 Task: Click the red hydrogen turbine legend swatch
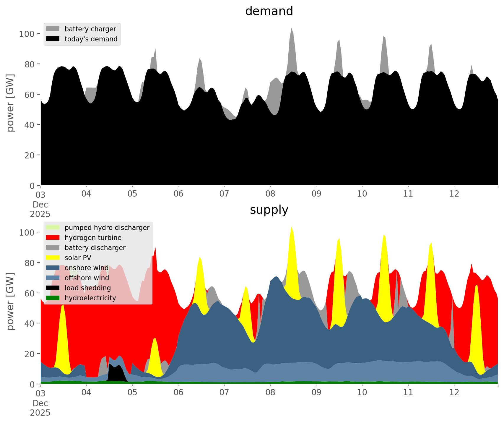point(53,238)
